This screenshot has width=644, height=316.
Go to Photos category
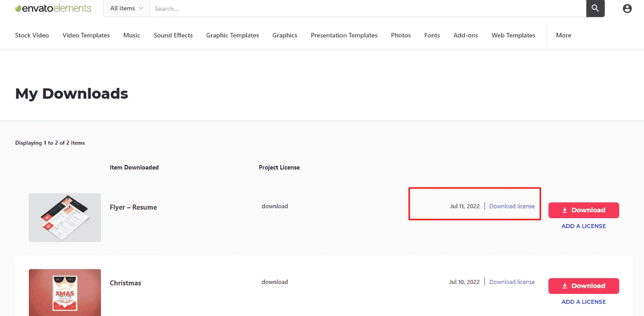401,35
